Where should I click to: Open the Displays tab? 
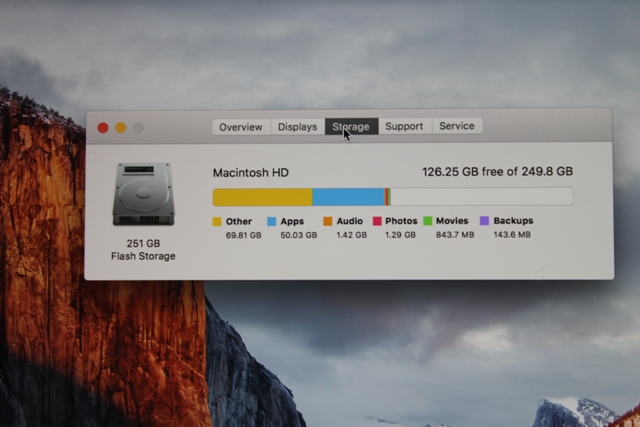tap(298, 127)
